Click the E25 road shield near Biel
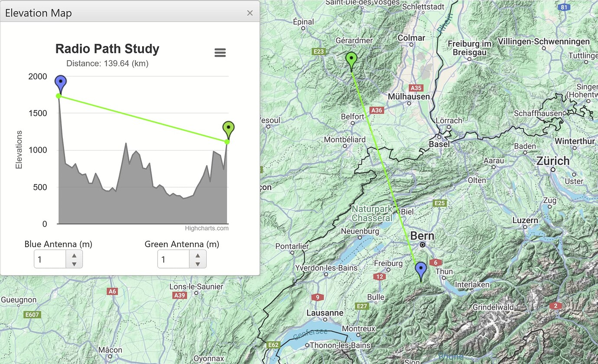The image size is (598, 364). pyautogui.click(x=440, y=203)
